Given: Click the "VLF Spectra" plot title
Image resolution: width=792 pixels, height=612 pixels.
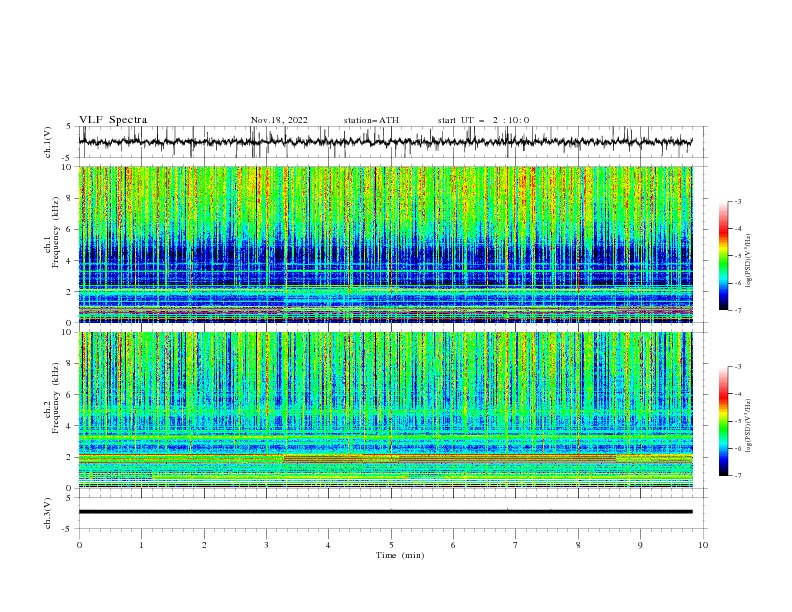Looking at the screenshot, I should click(113, 120).
